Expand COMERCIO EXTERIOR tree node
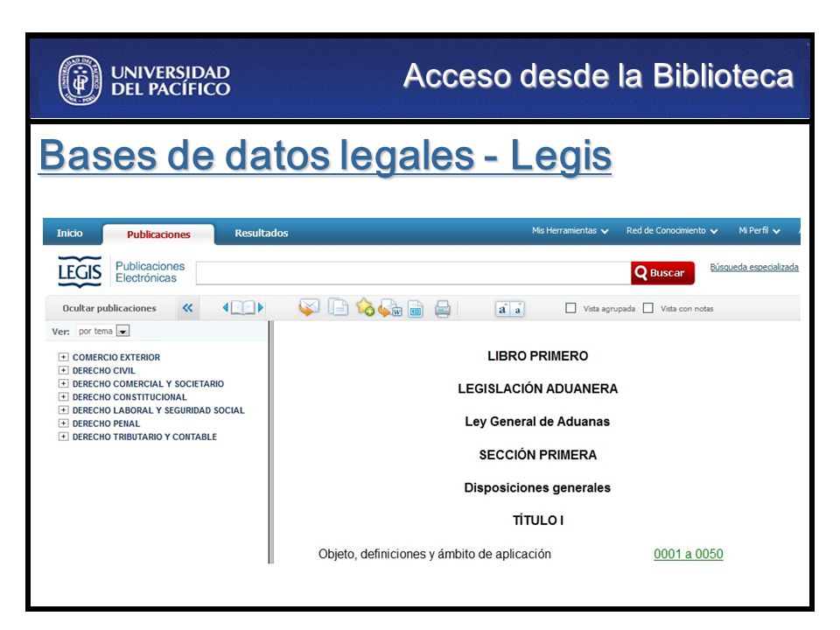This screenshot has height=630, width=840. (x=63, y=357)
